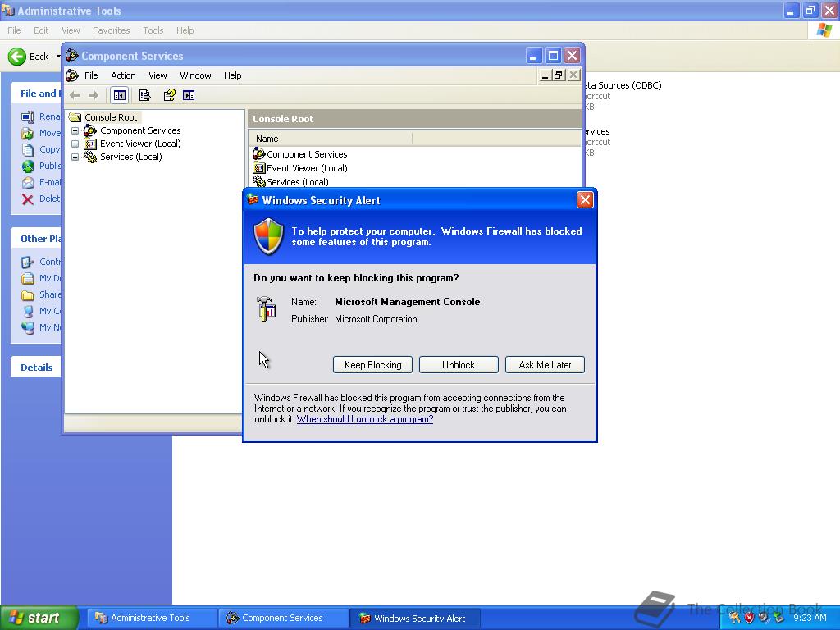Image resolution: width=840 pixels, height=630 pixels.
Task: Click Event Viewer (Local) icon in list pane
Action: 259,168
